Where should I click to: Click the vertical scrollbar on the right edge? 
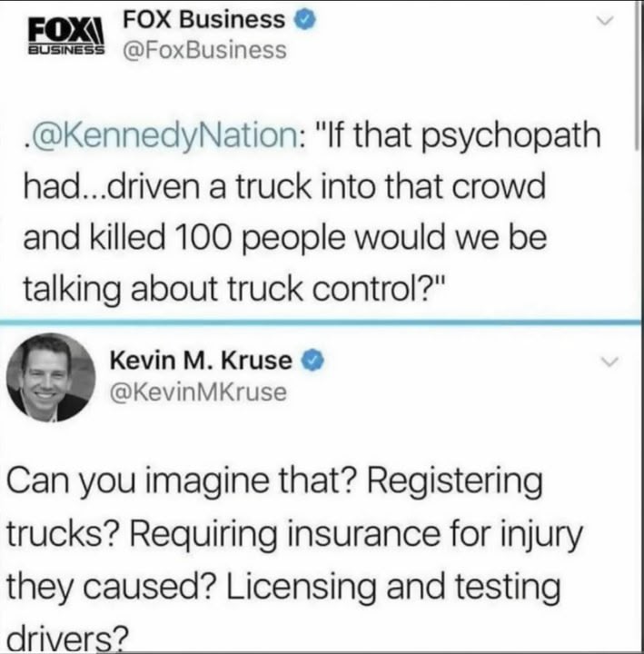coord(637,75)
